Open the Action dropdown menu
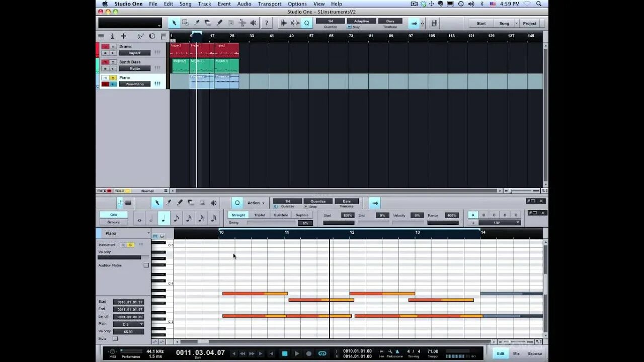644x362 pixels. point(256,203)
